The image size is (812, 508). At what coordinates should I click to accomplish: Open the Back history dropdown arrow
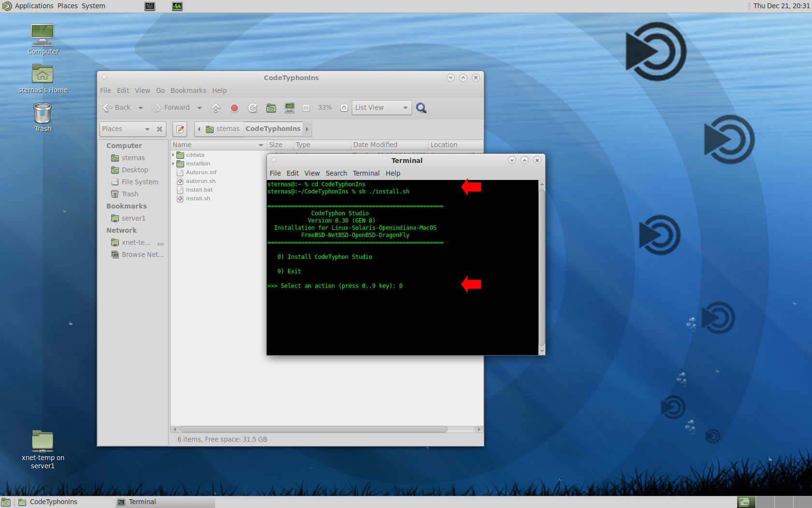pyautogui.click(x=141, y=108)
